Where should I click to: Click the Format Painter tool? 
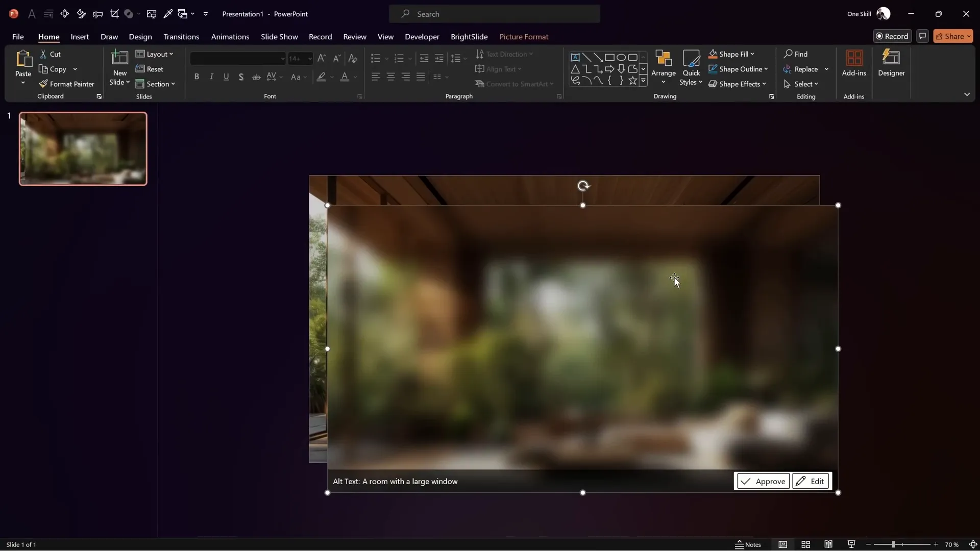(x=67, y=84)
